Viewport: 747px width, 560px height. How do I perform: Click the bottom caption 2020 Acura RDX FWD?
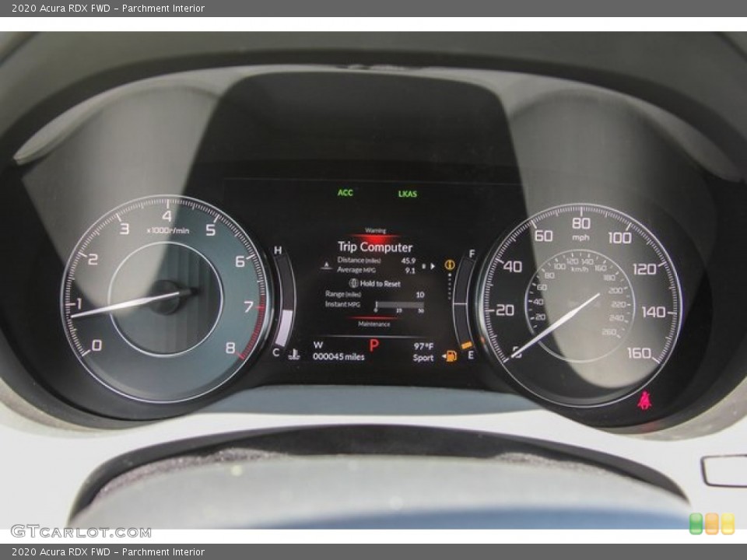coord(108,552)
